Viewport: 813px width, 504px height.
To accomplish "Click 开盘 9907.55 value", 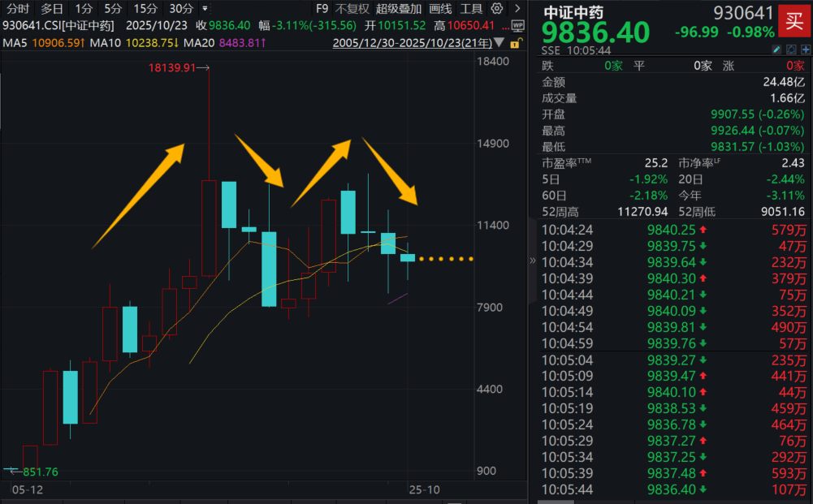I will pos(758,114).
